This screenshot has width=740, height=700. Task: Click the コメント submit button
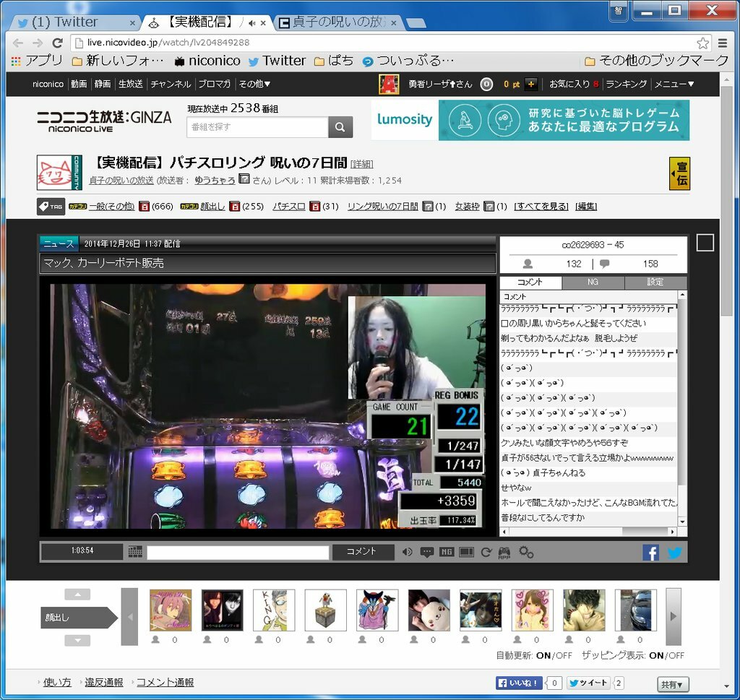coord(363,552)
